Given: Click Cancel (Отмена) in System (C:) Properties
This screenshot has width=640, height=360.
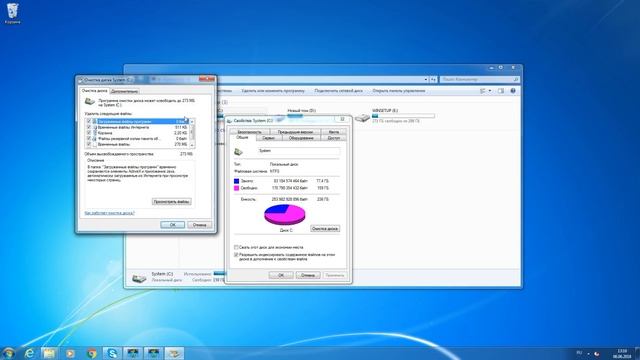Looking at the screenshot, I should (x=308, y=275).
